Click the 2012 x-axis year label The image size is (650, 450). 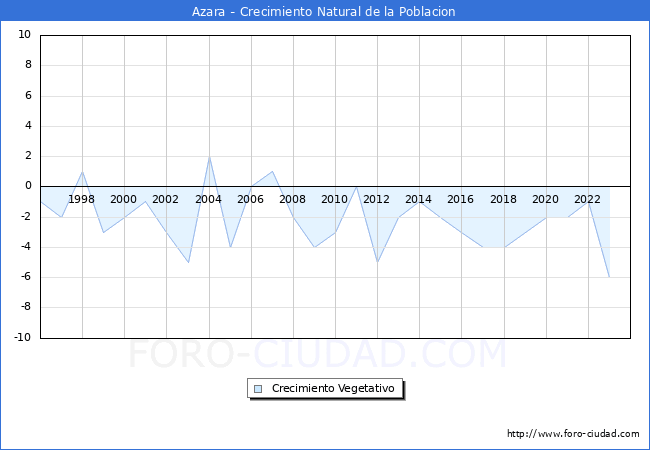[x=376, y=199]
